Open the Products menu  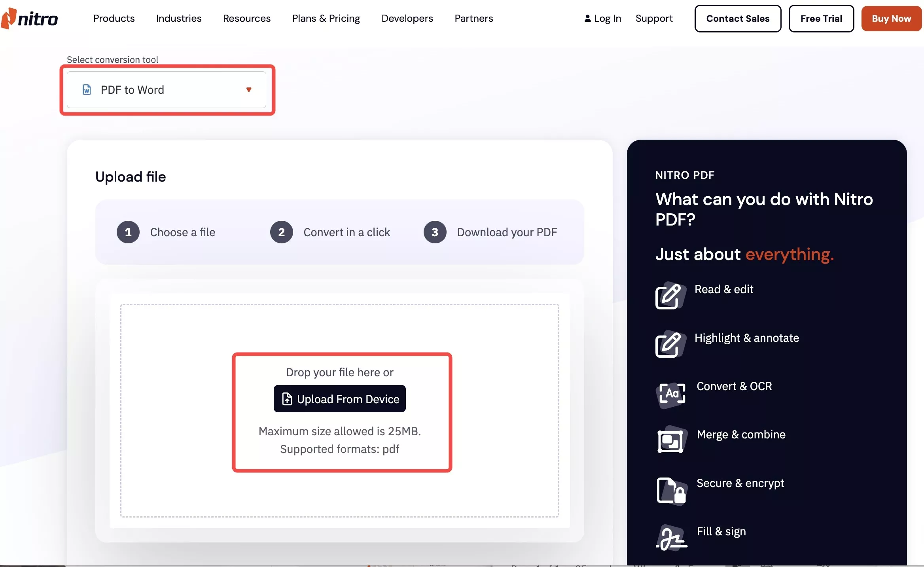114,18
